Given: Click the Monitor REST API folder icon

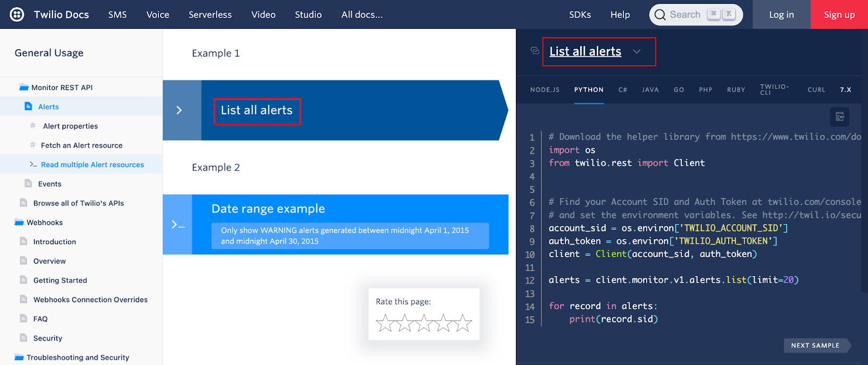Looking at the screenshot, I should click(x=24, y=87).
